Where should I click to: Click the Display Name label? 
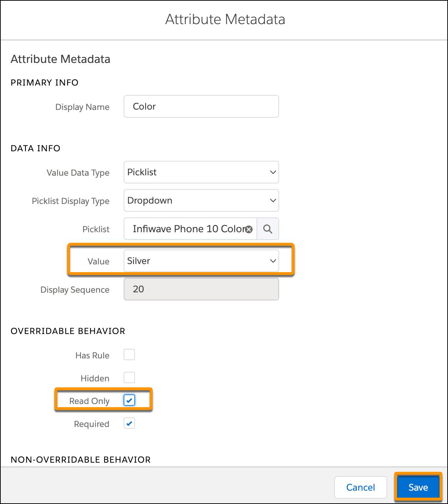click(x=82, y=107)
